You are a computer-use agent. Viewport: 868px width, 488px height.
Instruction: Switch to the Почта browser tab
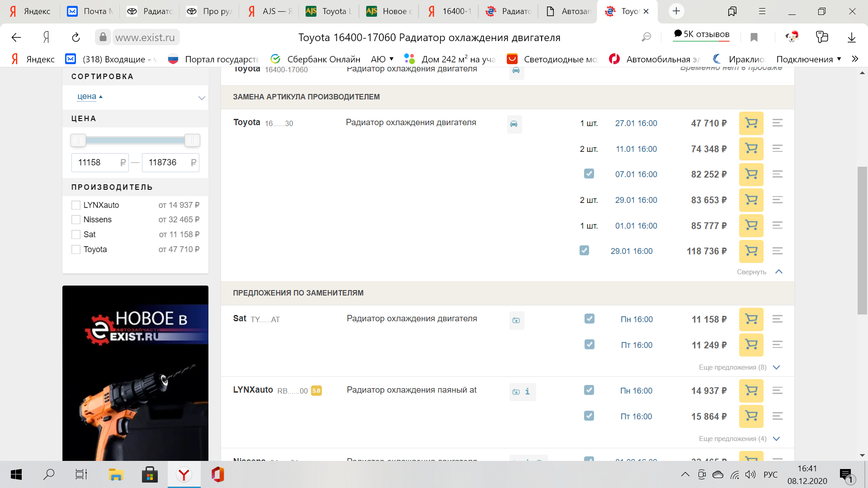[x=90, y=11]
